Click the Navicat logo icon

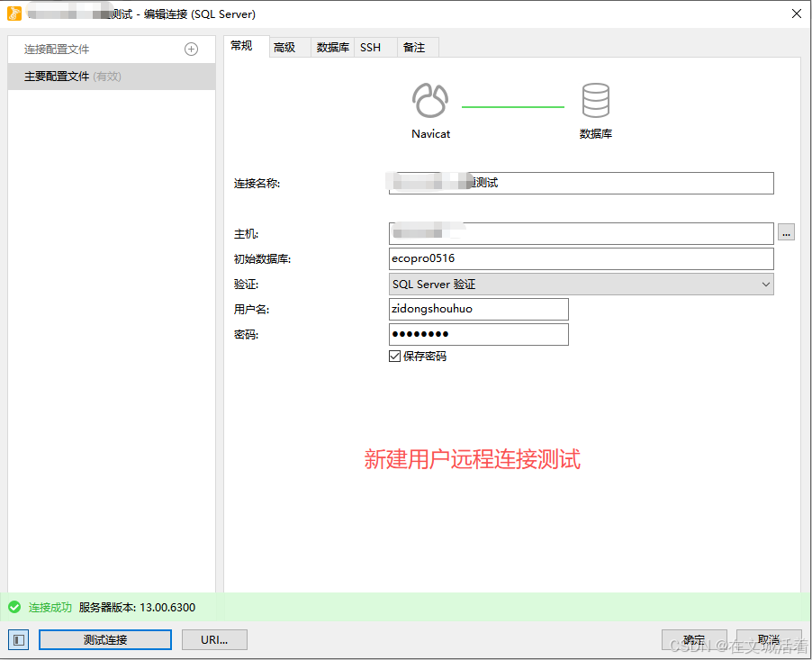pos(430,101)
